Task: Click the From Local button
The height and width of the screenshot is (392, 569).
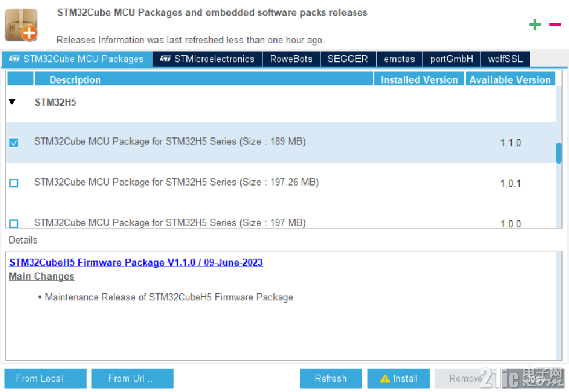Action: coord(45,378)
